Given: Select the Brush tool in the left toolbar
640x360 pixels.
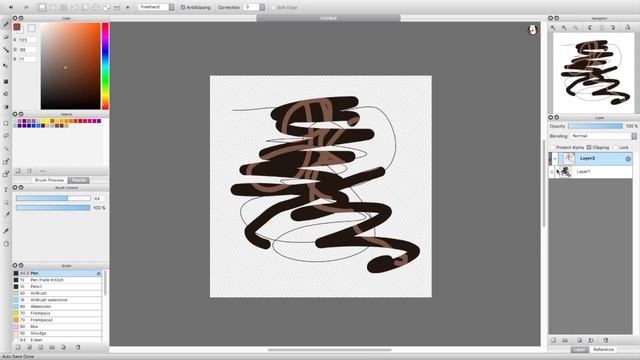Looking at the screenshot, I should click(x=6, y=25).
